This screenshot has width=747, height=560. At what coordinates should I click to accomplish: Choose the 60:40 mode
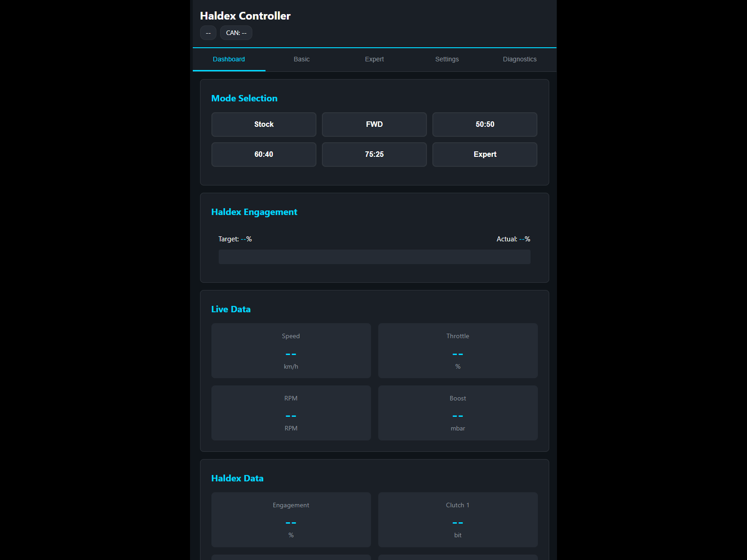pyautogui.click(x=264, y=155)
